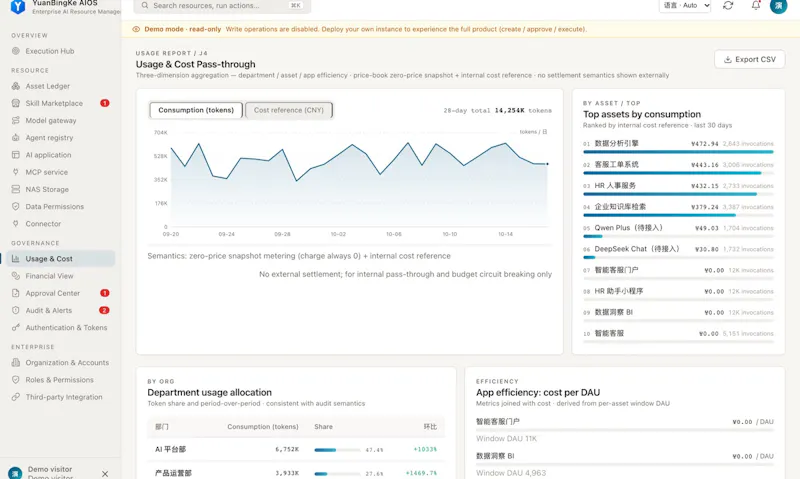Open AI application icon

(x=16, y=155)
